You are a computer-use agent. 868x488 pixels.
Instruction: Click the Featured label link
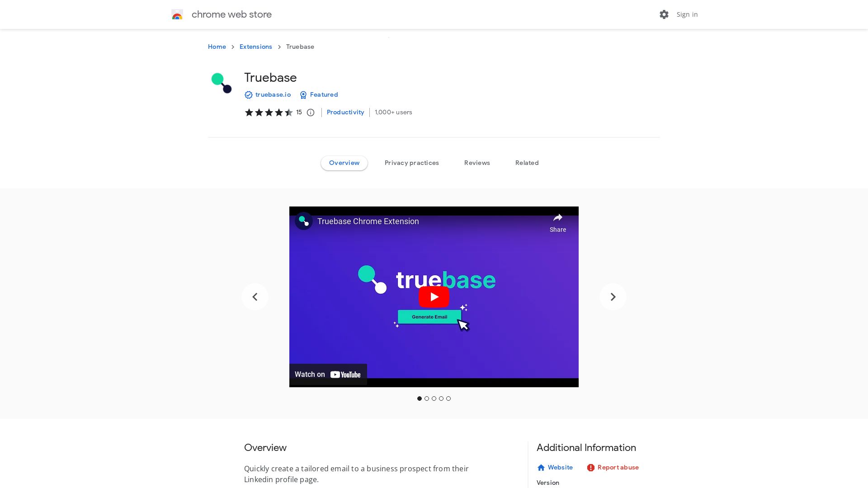(x=324, y=95)
